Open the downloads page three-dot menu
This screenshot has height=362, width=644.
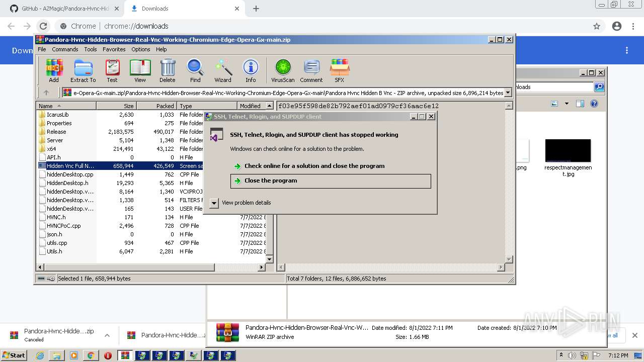[x=627, y=50]
